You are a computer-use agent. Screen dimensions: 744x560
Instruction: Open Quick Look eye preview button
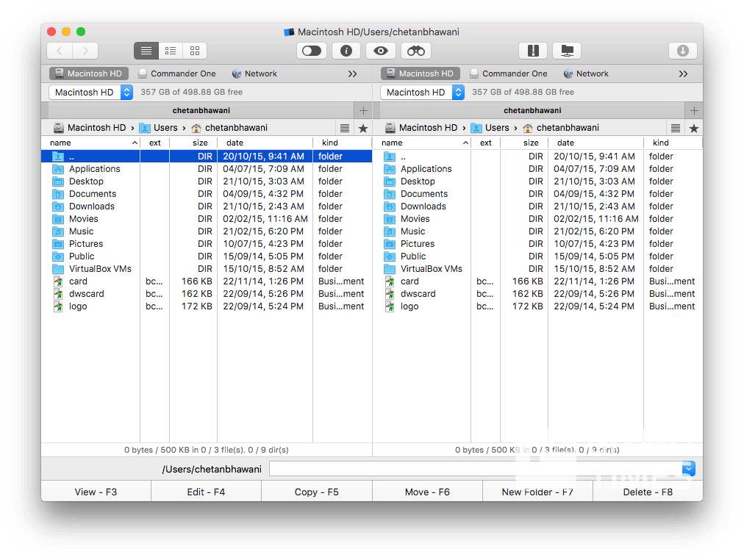click(x=381, y=51)
